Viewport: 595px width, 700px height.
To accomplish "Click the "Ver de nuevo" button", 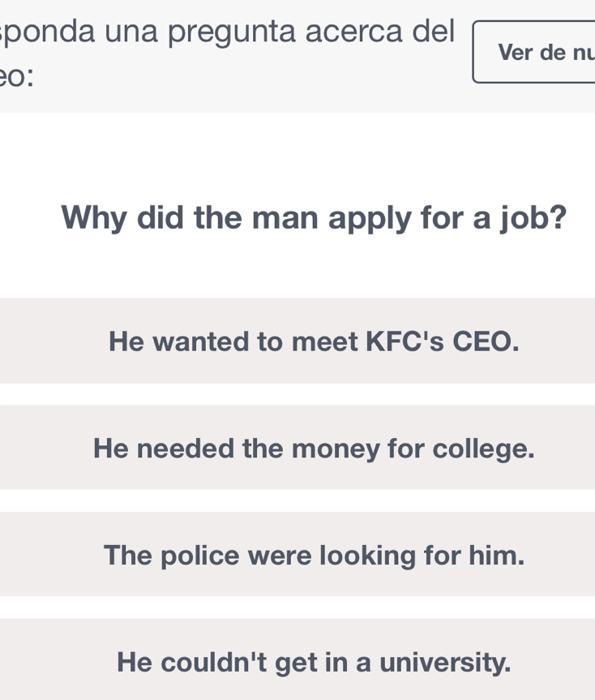I will (x=535, y=53).
